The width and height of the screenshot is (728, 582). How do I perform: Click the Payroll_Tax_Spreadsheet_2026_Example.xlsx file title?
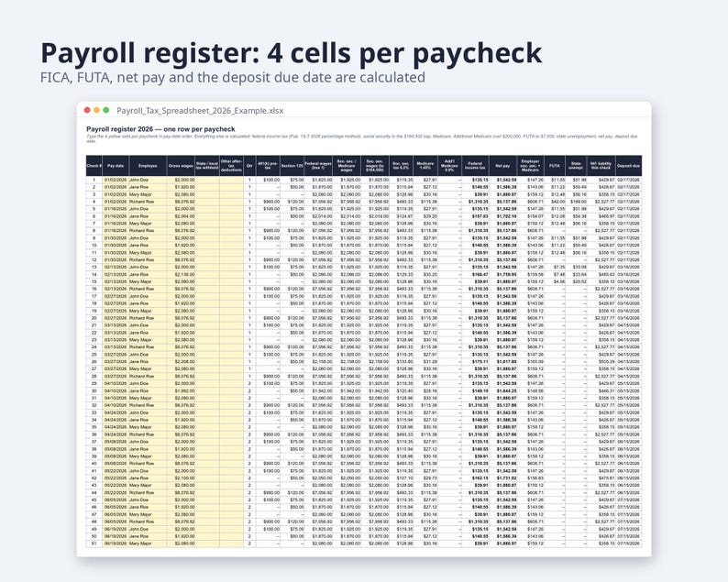[200, 111]
